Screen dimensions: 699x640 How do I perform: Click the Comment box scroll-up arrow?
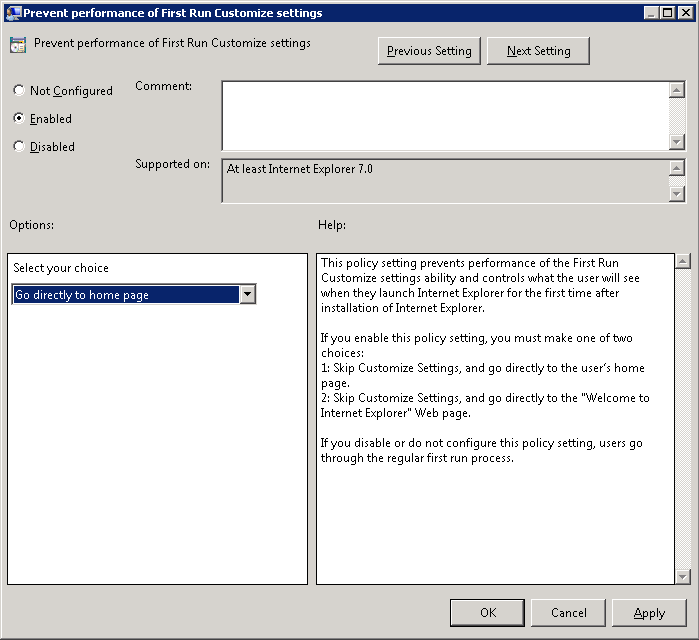tap(677, 90)
